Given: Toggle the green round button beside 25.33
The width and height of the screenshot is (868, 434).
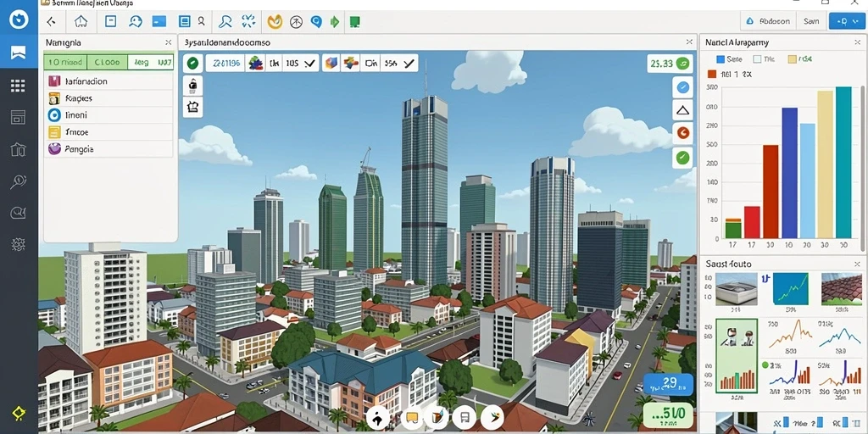Looking at the screenshot, I should click(684, 64).
